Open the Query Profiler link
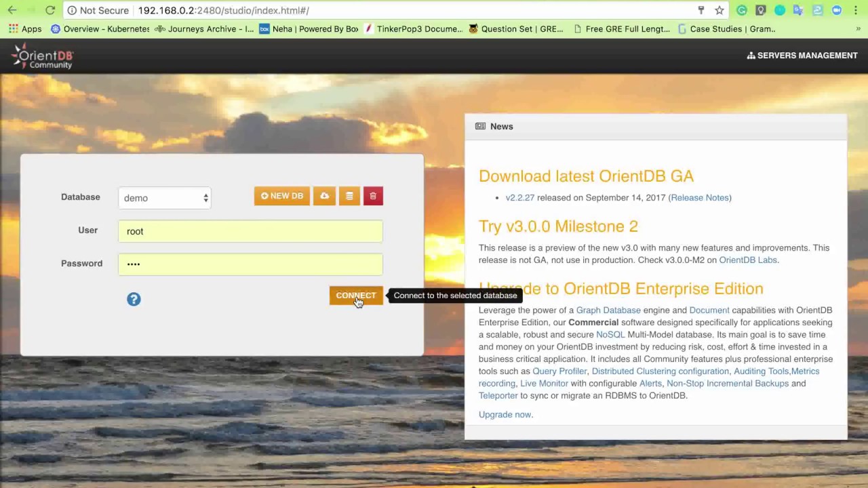The image size is (868, 488). (559, 371)
